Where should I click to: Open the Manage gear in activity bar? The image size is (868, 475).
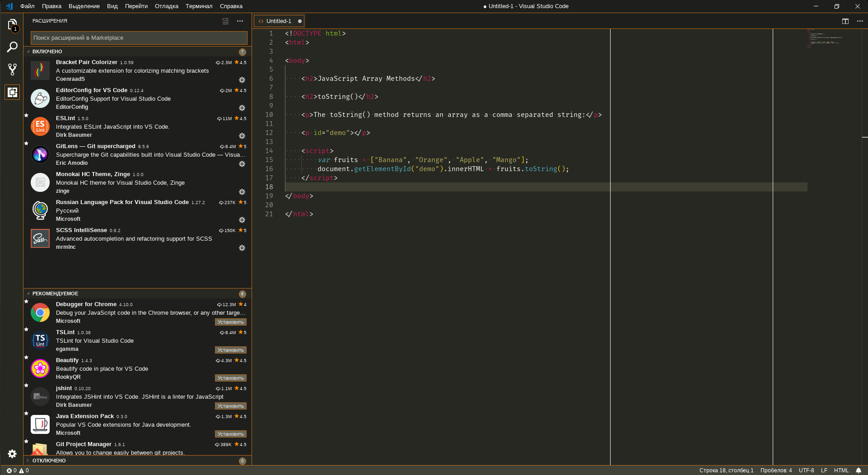(x=12, y=454)
